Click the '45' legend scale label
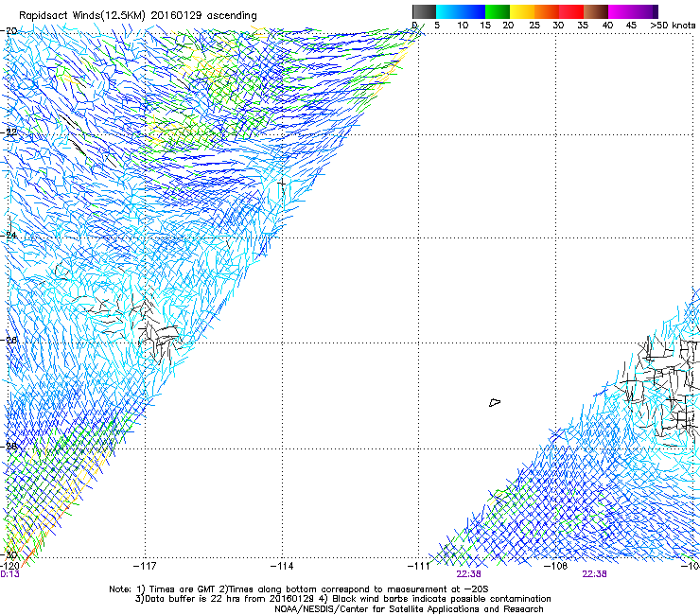This screenshot has width=700, height=615. coord(631,26)
